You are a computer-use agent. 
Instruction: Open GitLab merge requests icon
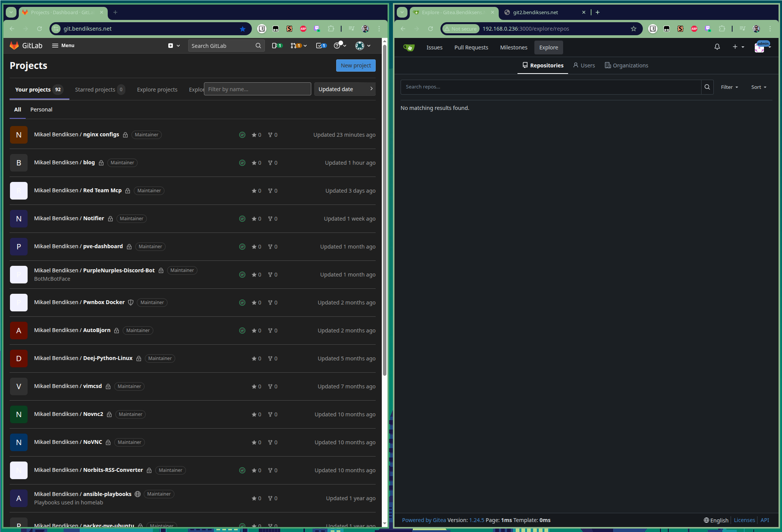[x=298, y=46]
